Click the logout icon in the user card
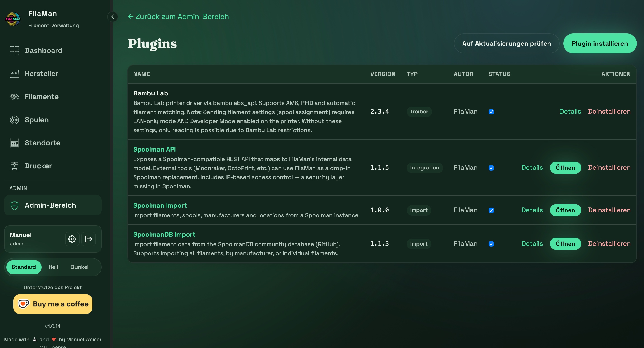 pos(89,238)
